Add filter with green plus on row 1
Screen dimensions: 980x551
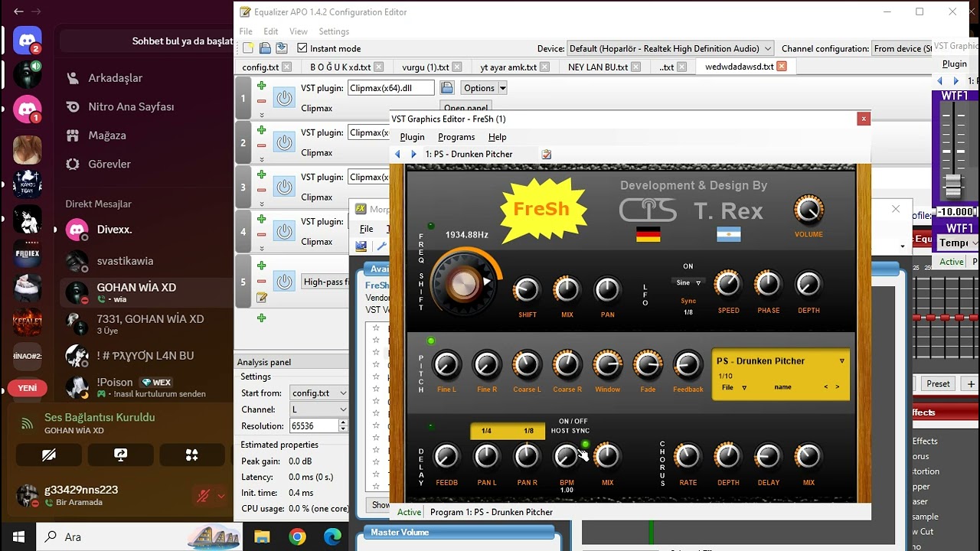click(x=262, y=86)
